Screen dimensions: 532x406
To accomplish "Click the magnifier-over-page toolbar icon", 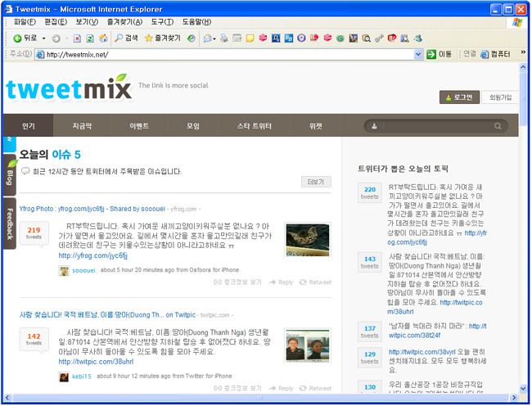I will [x=366, y=38].
